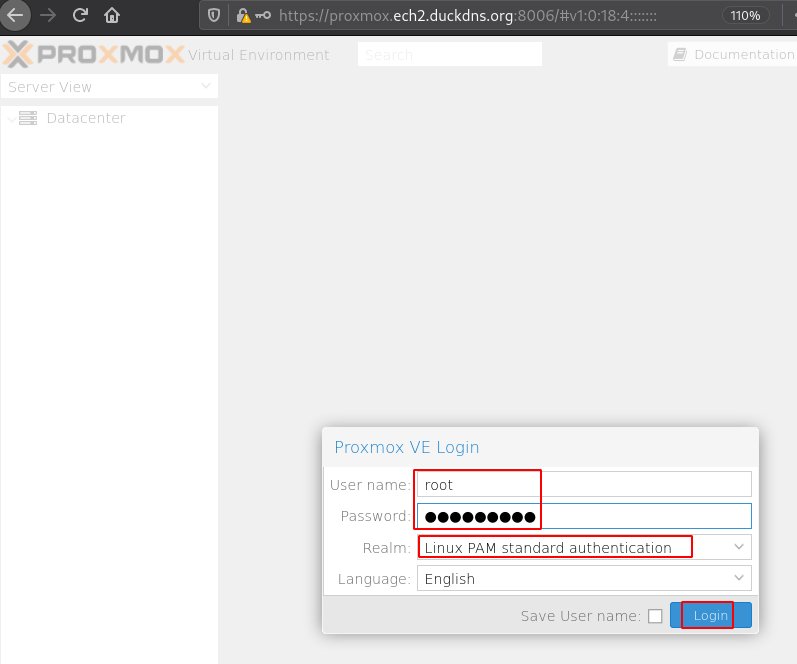Image resolution: width=797 pixels, height=664 pixels.
Task: Select Datacenter in the resource tree
Action: 86,118
